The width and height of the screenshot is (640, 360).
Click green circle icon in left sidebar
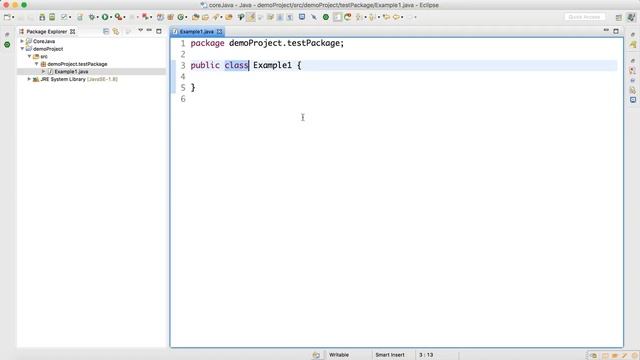pyautogui.click(x=7, y=44)
